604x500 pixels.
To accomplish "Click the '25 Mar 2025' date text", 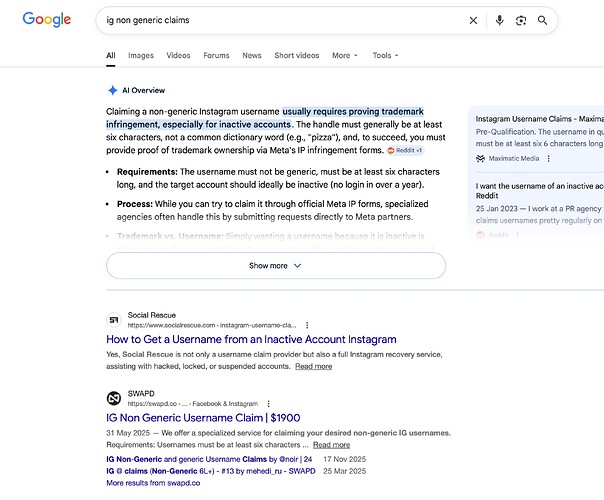I will (344, 471).
